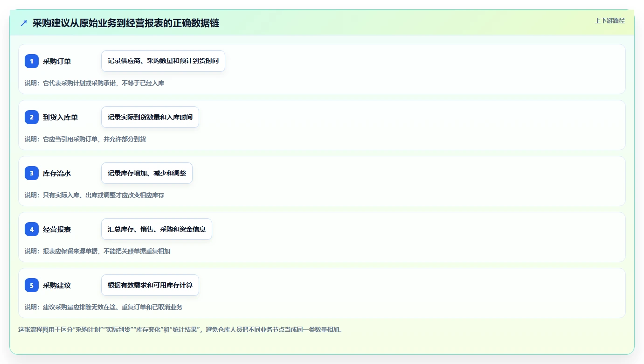Screen dimensions: 644x364
Task: Select the 到货入库单 step label
Action: pyautogui.click(x=61, y=117)
